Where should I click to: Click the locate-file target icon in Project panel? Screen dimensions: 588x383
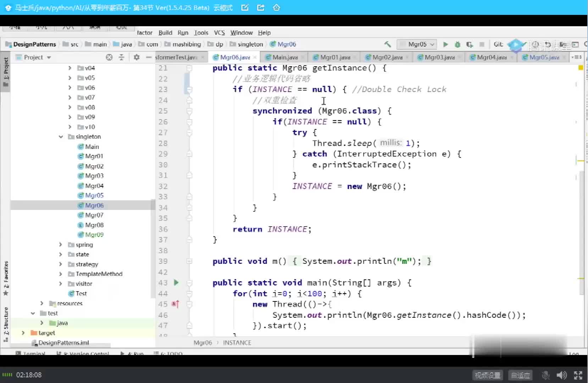(x=109, y=57)
